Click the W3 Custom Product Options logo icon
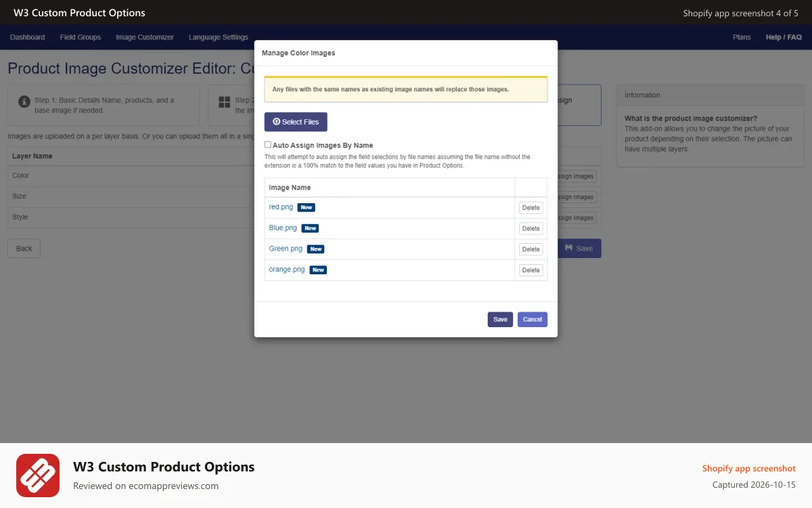The height and width of the screenshot is (508, 812). 38,475
